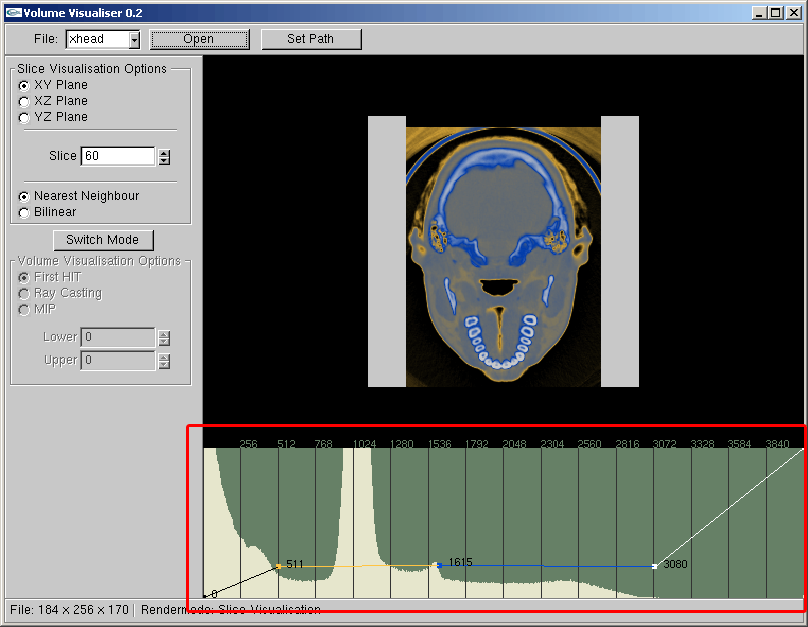Image resolution: width=808 pixels, height=627 pixels.
Task: Click the histogram peak near 1024
Action: [x=358, y=500]
